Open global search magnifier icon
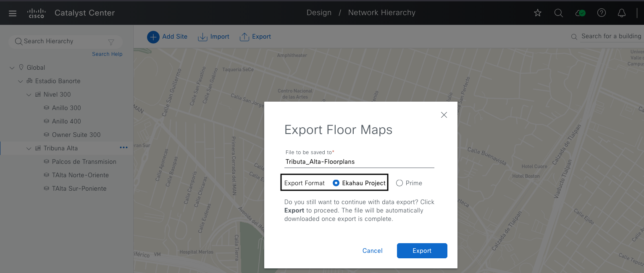This screenshot has height=273, width=644. pyautogui.click(x=558, y=13)
